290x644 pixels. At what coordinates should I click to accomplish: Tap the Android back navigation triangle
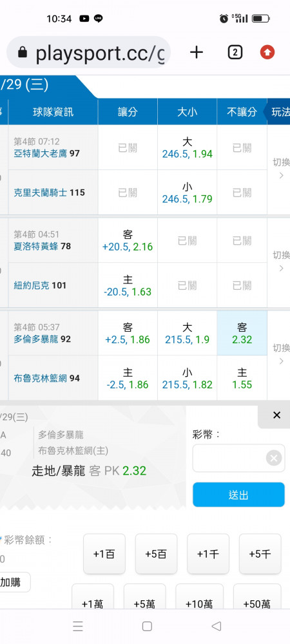click(216, 626)
